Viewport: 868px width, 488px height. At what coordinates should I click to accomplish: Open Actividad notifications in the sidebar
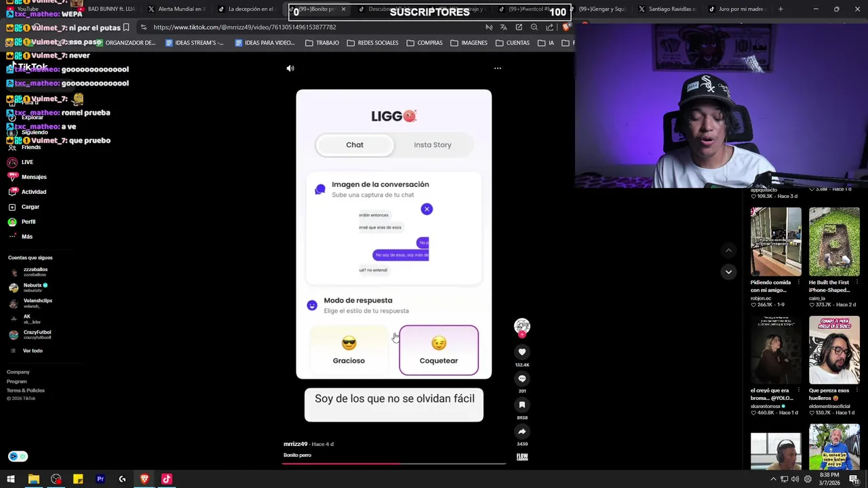coord(27,192)
